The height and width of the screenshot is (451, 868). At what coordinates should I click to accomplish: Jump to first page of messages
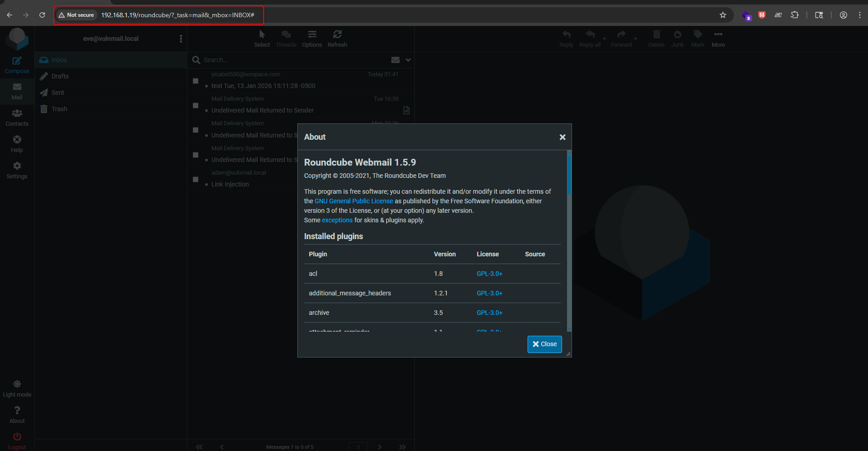(x=199, y=447)
